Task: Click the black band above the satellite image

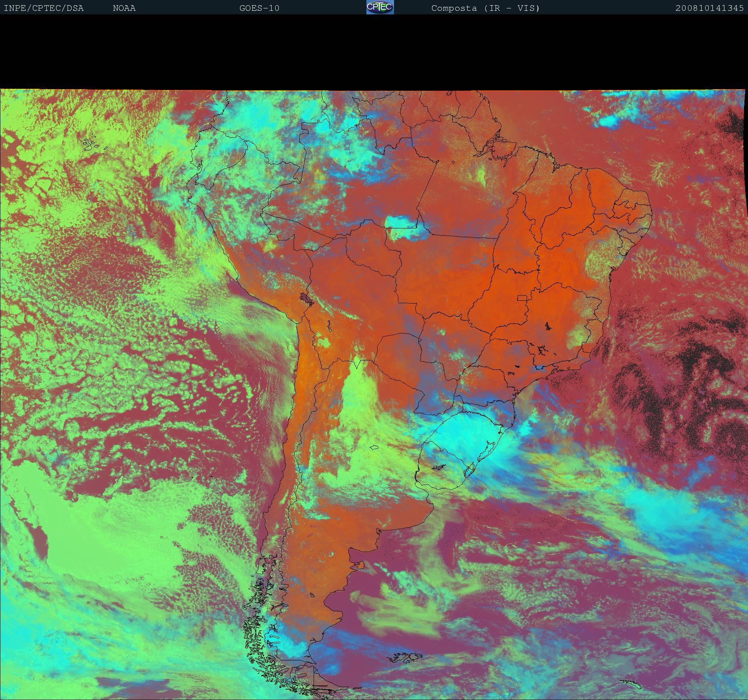Action: [374, 52]
